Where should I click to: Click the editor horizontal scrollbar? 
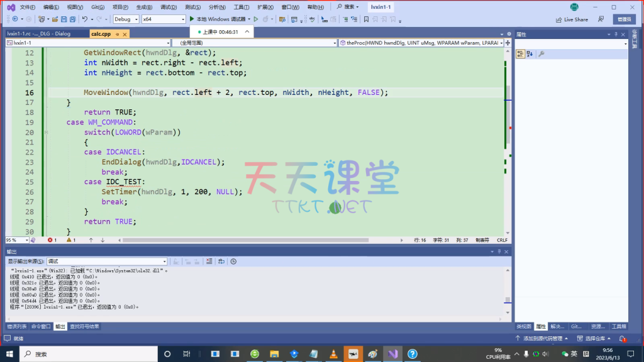coord(252,240)
